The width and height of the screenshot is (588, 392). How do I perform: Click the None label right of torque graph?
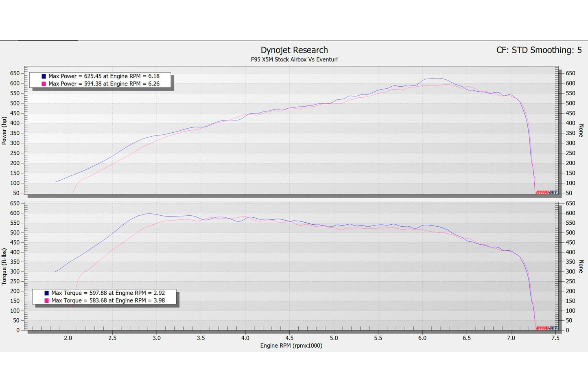point(581,267)
